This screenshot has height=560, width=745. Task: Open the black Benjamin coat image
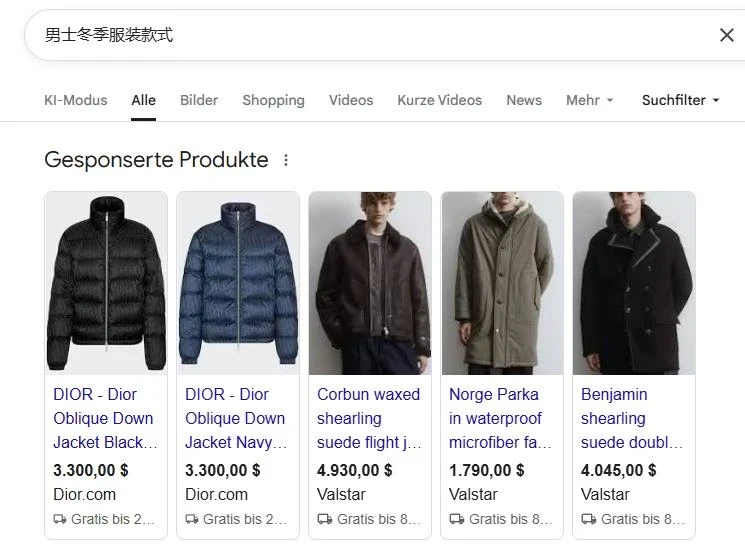point(634,283)
